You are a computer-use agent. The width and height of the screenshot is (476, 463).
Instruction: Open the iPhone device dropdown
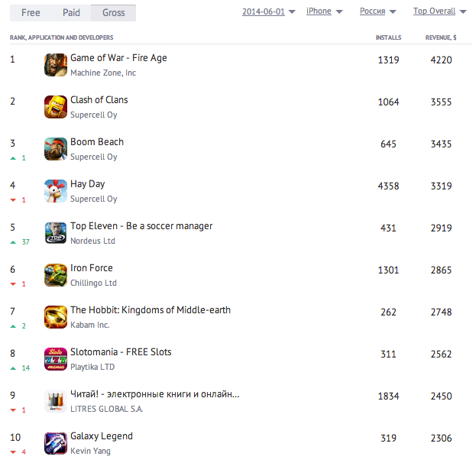[324, 11]
